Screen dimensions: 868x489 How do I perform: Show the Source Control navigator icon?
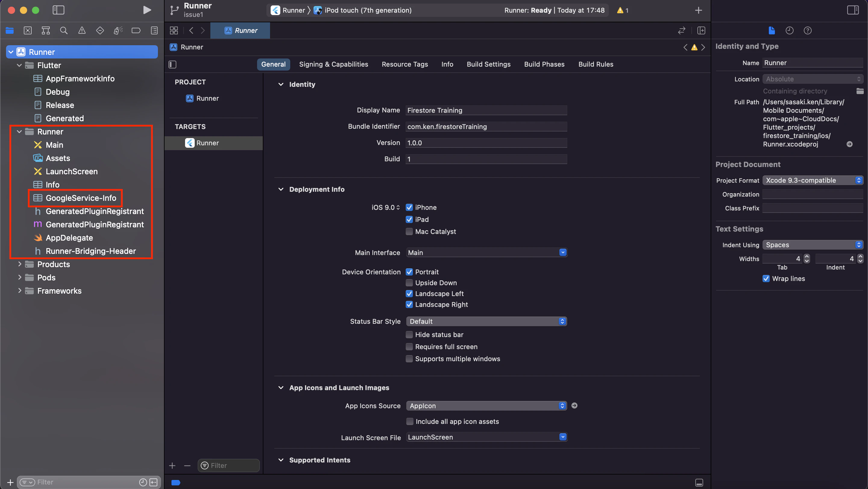point(28,31)
